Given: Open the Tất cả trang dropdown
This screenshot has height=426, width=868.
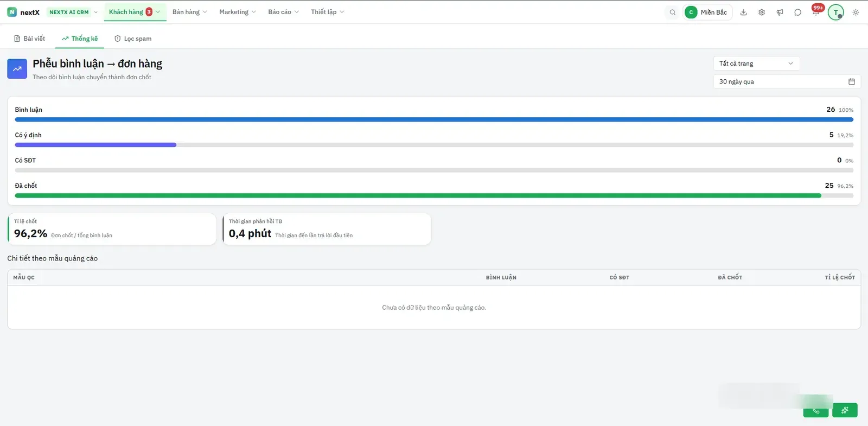Looking at the screenshot, I should (756, 63).
